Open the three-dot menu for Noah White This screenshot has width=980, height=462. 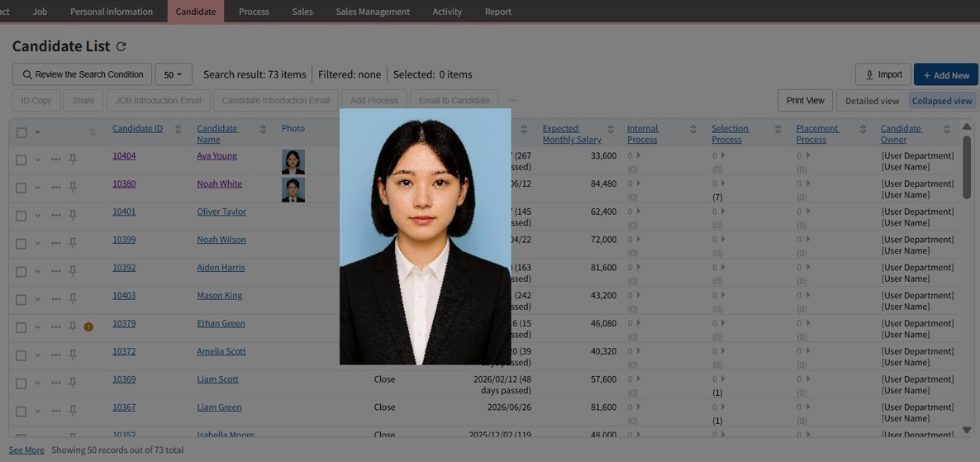pyautogui.click(x=55, y=188)
